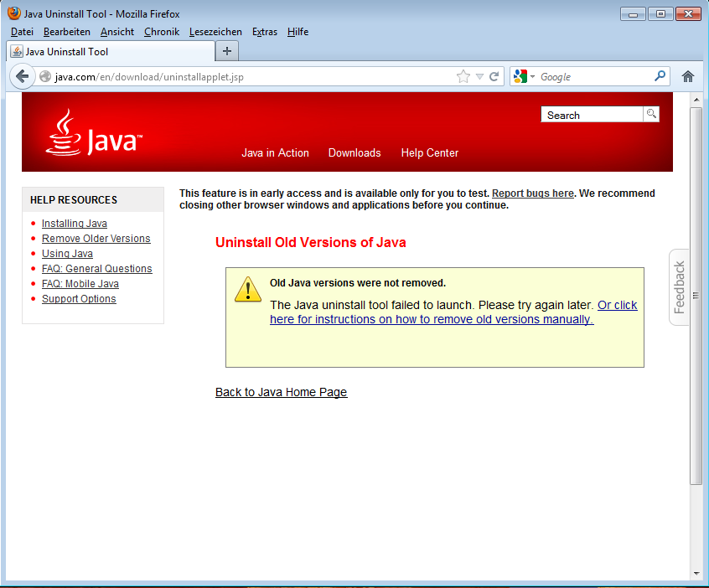Click in the Java site Search field
The height and width of the screenshot is (588, 709).
coord(592,115)
